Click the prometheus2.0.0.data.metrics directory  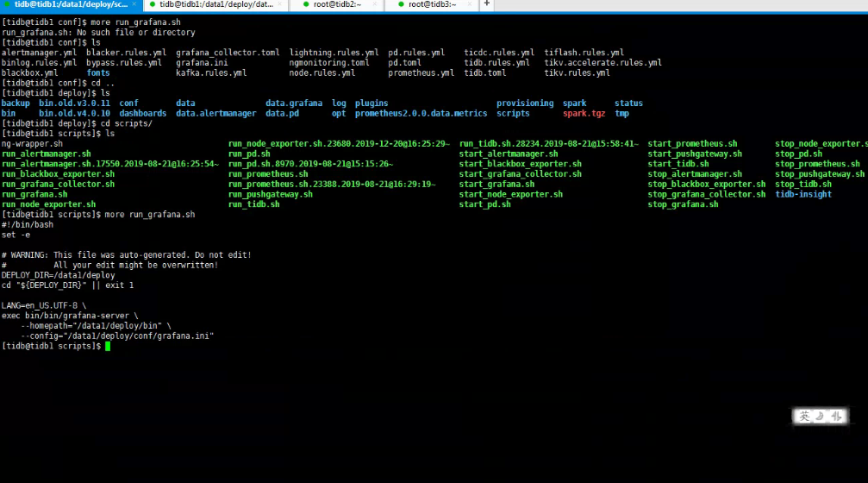click(421, 114)
